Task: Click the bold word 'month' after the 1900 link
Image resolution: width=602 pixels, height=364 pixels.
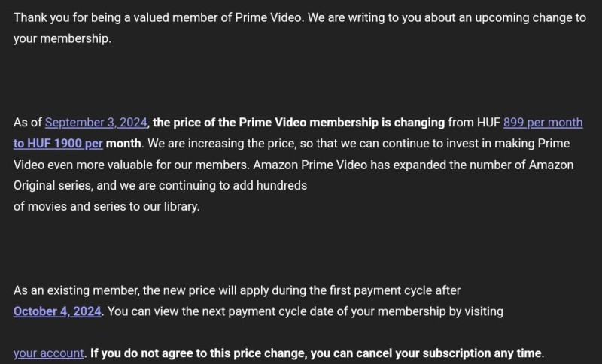Action: tap(123, 144)
